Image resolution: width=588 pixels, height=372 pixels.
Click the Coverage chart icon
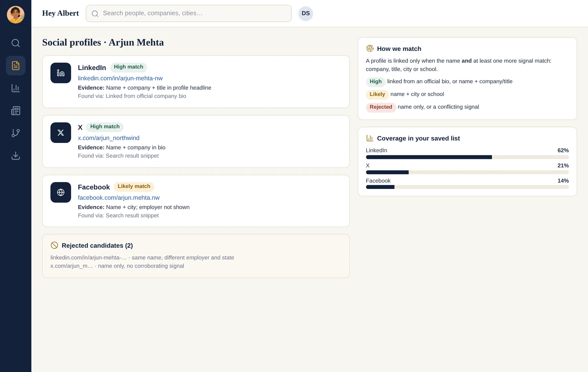[x=370, y=138]
